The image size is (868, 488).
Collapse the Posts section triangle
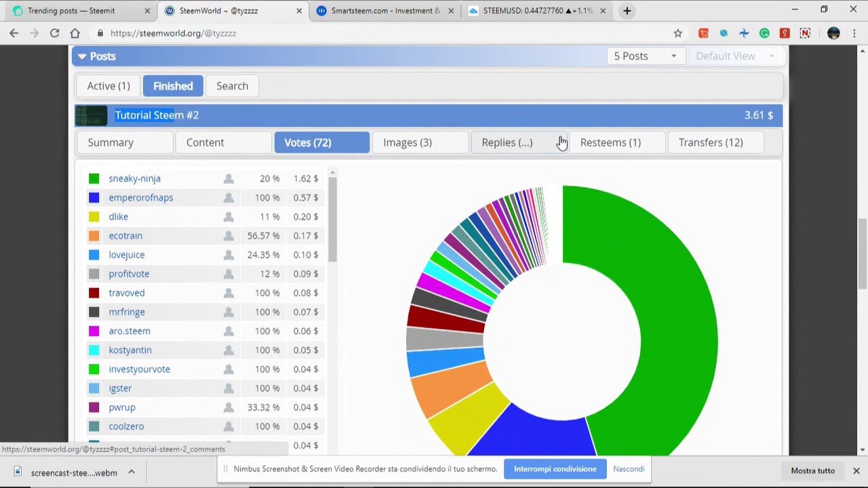81,56
